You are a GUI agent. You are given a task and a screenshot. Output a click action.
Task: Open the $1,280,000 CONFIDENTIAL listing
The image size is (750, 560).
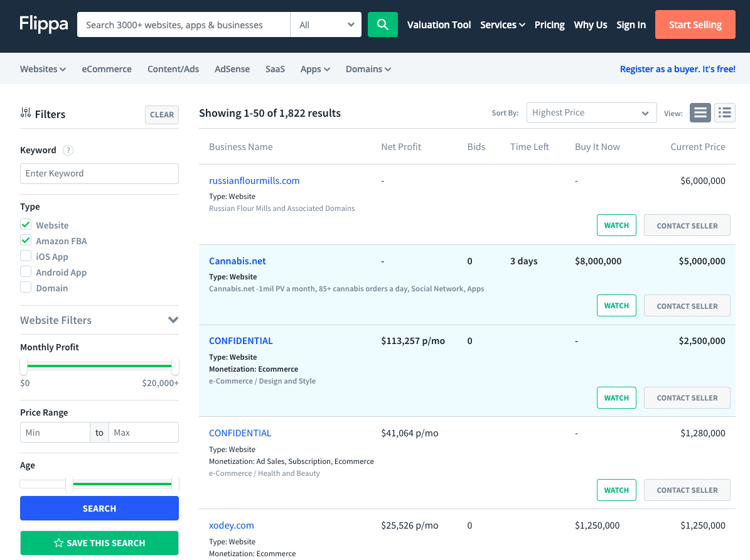click(240, 433)
